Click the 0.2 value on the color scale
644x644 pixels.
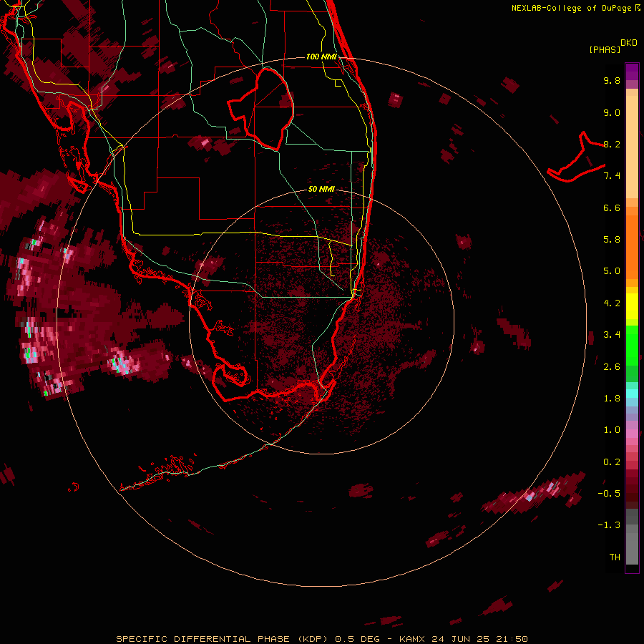pyautogui.click(x=612, y=462)
